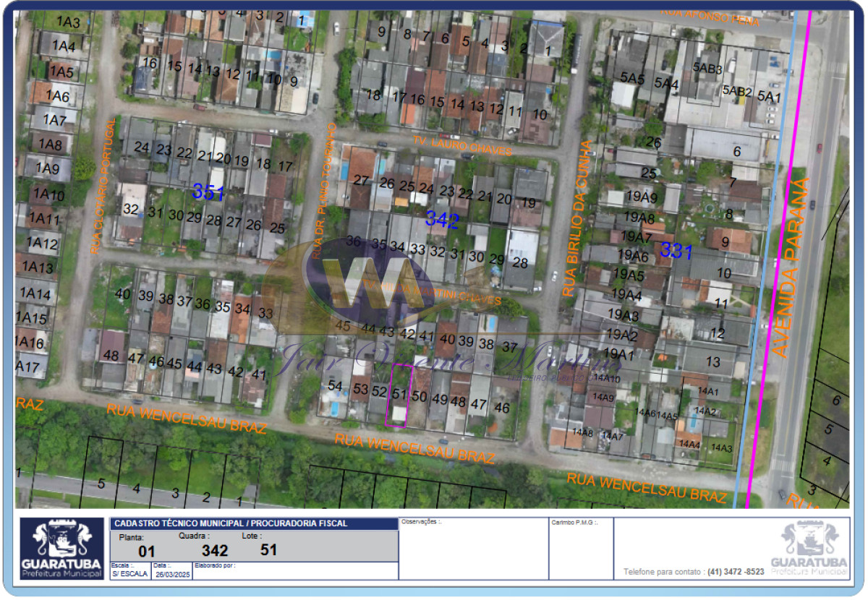Click the Tv. Lauro Chaves street label
868x600 pixels.
pyautogui.click(x=463, y=145)
